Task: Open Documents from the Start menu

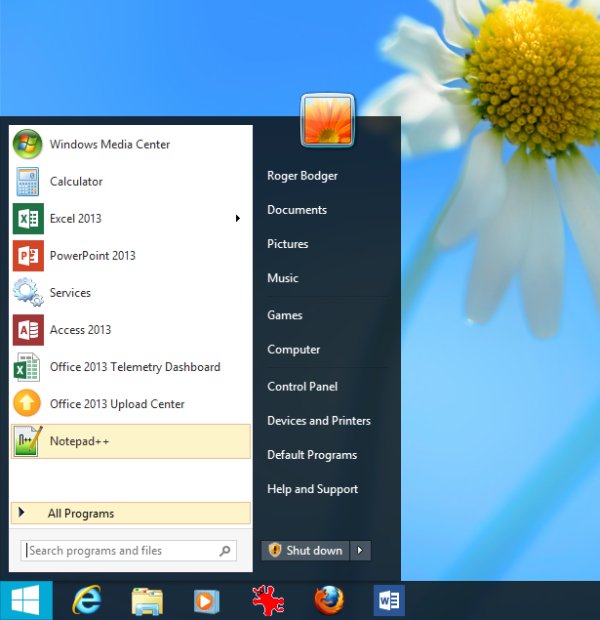Action: tap(297, 210)
